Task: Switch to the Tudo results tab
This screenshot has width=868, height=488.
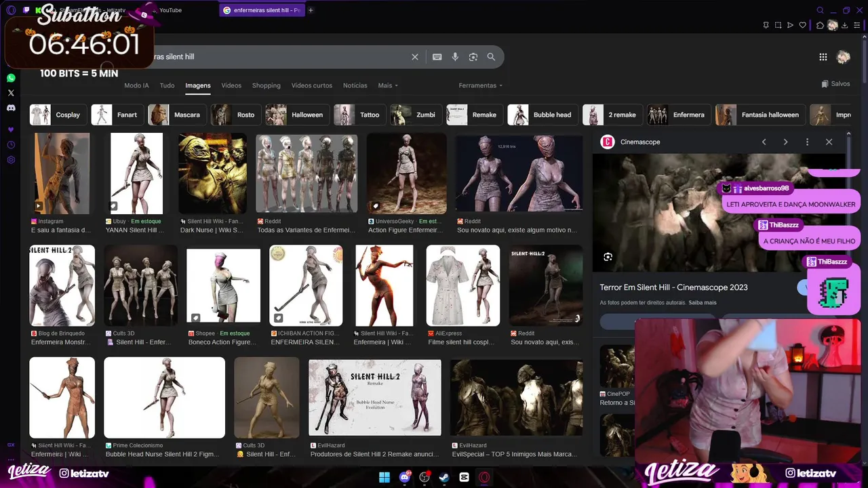Action: [167, 85]
